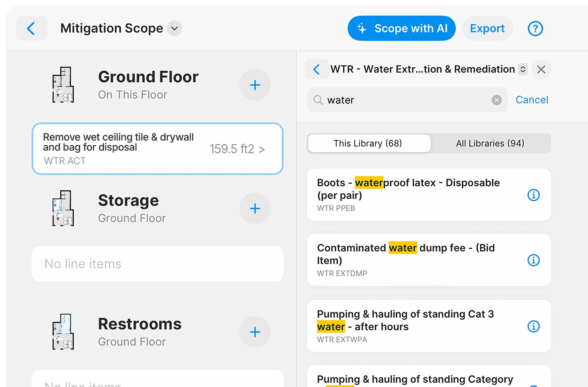Click the Scope with AI button
Image resolution: width=588 pixels, height=387 pixels.
pos(401,28)
